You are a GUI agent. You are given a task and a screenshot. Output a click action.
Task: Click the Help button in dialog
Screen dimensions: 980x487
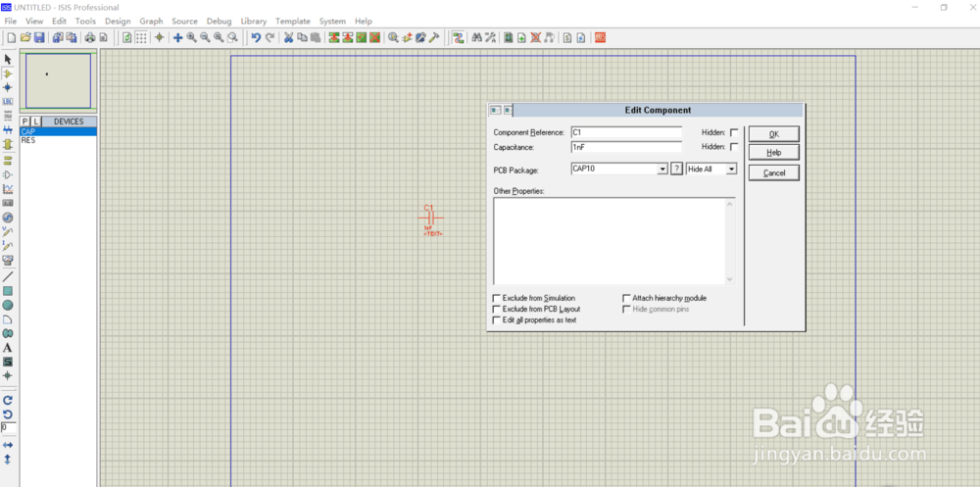774,153
